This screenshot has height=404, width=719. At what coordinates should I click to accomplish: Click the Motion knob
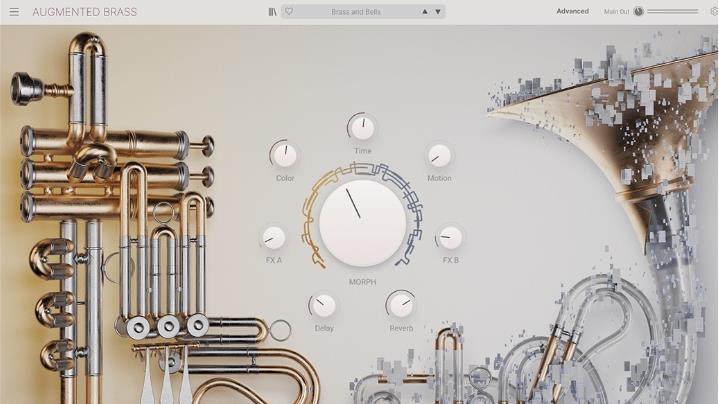coord(439,155)
